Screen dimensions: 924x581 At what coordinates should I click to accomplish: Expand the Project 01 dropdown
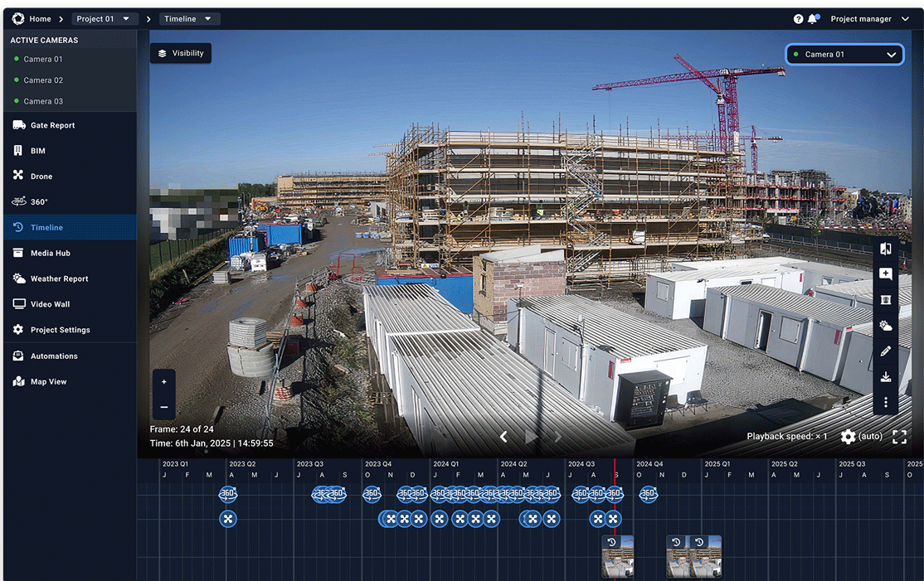104,17
